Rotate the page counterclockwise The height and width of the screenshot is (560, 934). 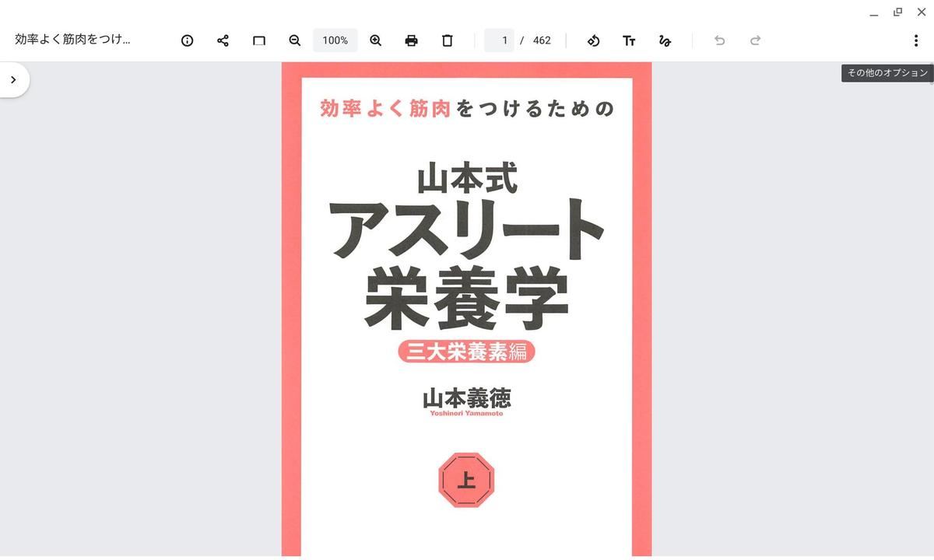[593, 40]
